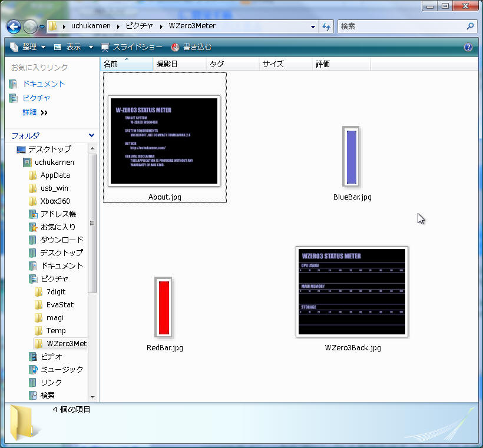Click the 検索 search input field
This screenshot has width=483, height=448.
(x=402, y=26)
